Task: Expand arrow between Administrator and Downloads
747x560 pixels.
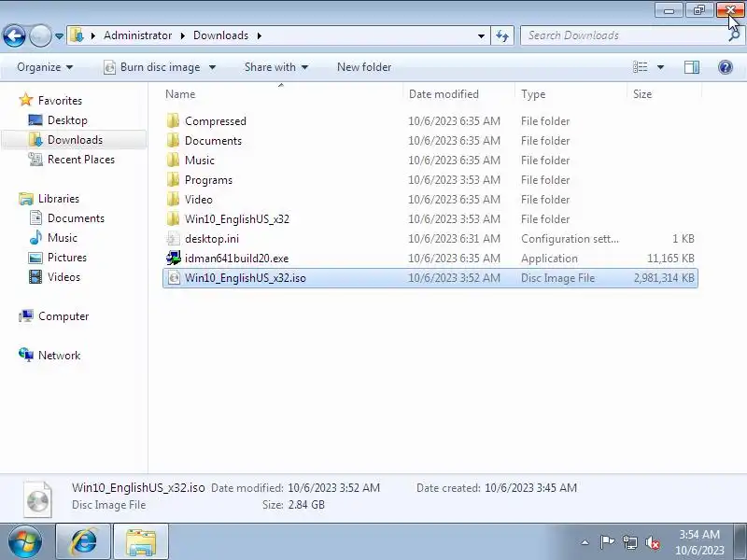Action: (x=182, y=35)
